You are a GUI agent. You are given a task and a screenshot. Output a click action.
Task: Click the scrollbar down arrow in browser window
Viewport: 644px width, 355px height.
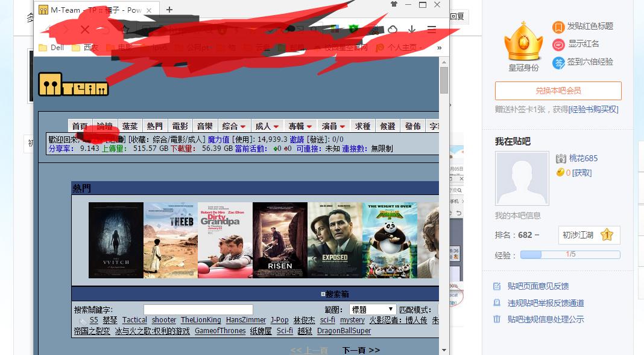pos(444,350)
